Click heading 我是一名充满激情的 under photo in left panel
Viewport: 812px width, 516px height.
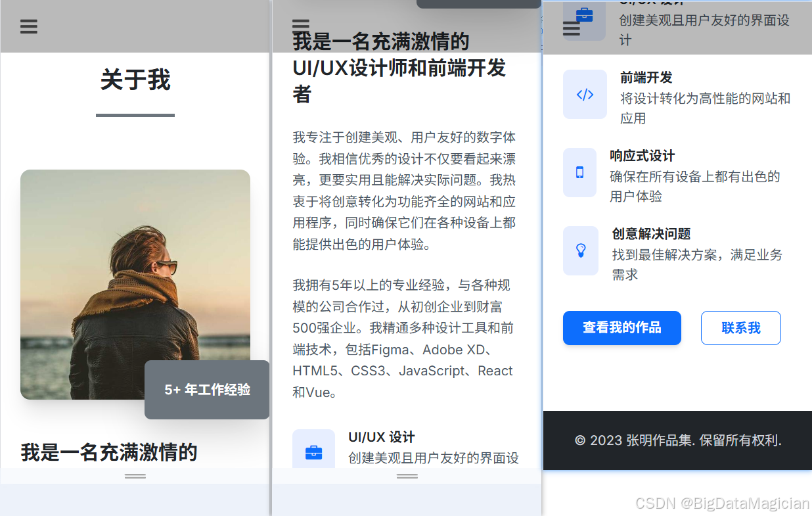click(109, 452)
